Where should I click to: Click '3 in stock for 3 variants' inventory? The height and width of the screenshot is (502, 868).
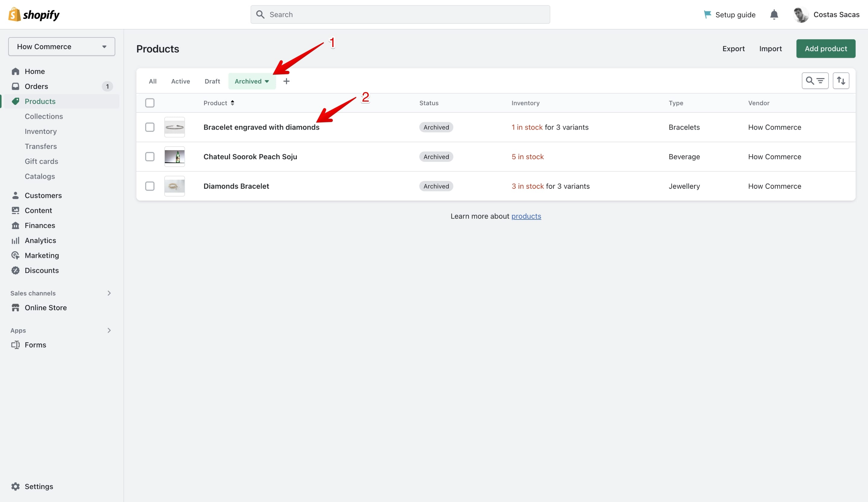pyautogui.click(x=550, y=186)
